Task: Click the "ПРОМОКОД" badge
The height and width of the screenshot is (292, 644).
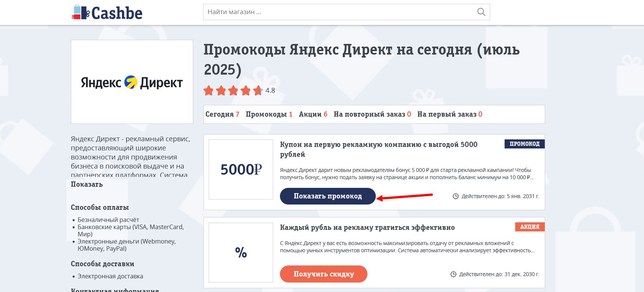Action: (x=524, y=144)
